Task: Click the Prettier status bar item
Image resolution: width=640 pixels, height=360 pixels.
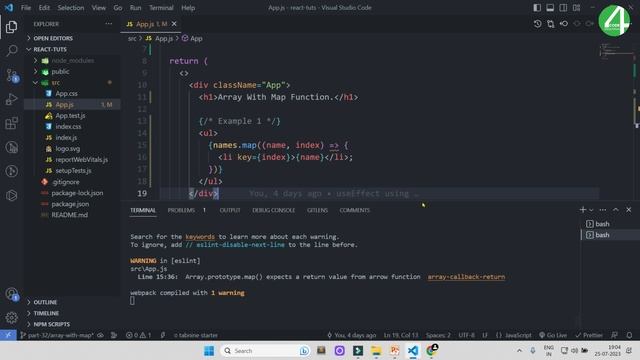Action: click(x=589, y=335)
